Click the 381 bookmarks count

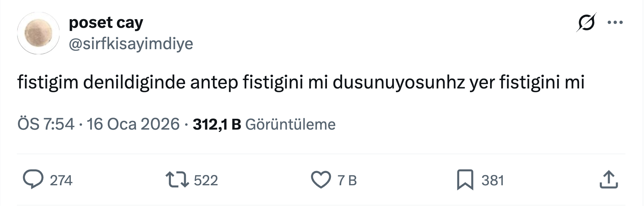click(493, 180)
